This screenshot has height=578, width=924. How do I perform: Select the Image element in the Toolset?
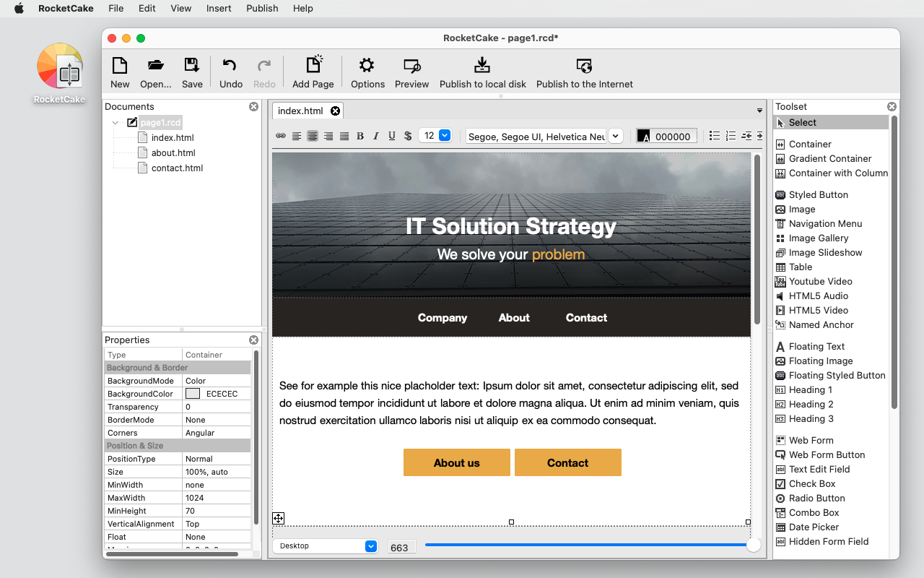click(800, 209)
